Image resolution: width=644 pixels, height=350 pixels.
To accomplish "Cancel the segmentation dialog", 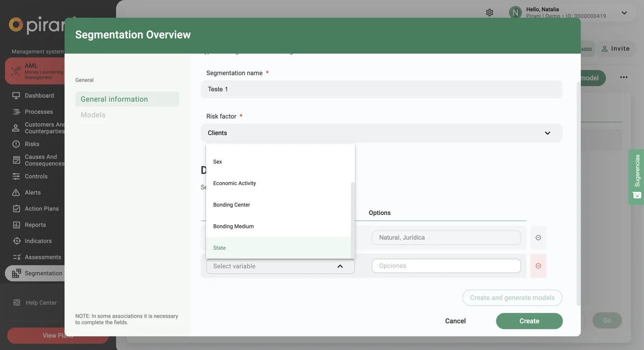I will [x=455, y=321].
